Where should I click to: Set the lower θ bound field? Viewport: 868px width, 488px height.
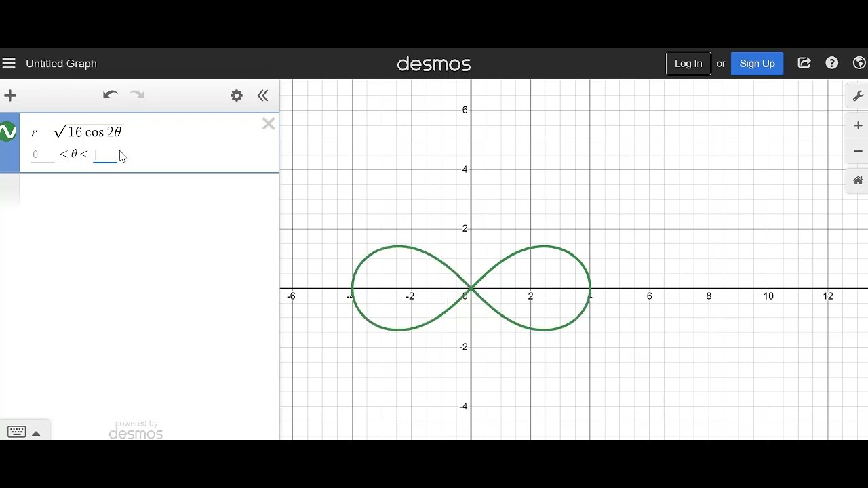pos(43,155)
